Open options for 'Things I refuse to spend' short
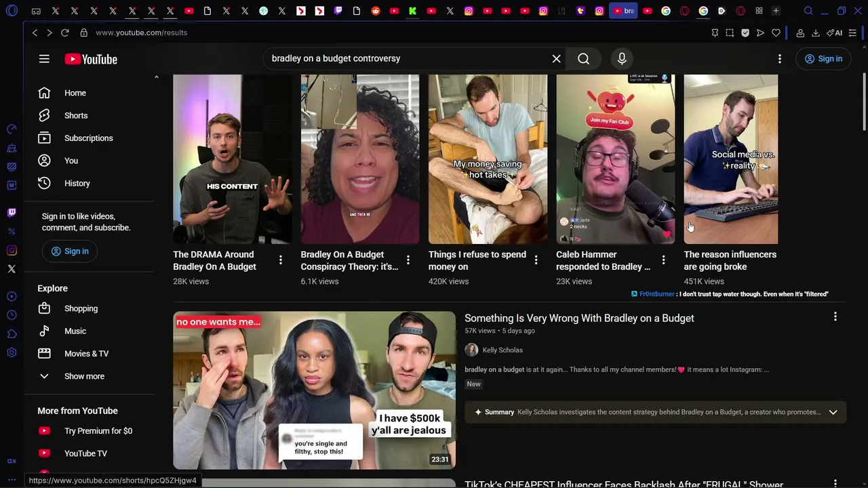 pyautogui.click(x=536, y=260)
